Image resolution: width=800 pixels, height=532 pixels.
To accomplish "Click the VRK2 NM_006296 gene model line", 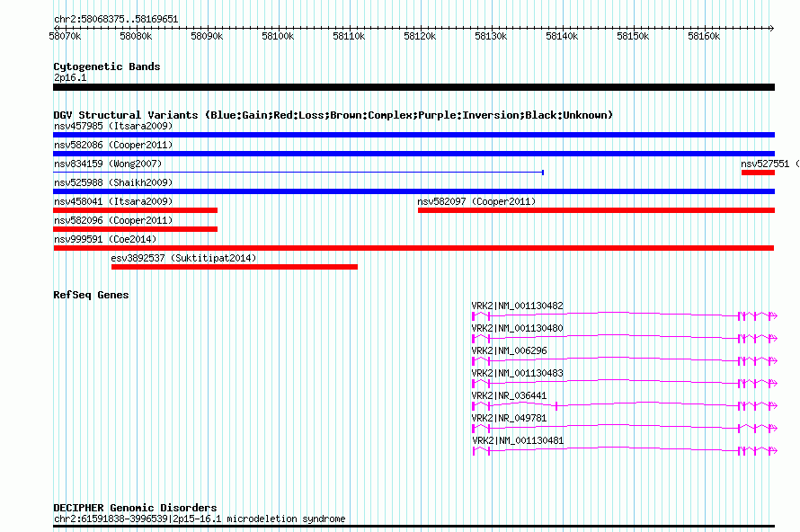I will tap(625, 360).
